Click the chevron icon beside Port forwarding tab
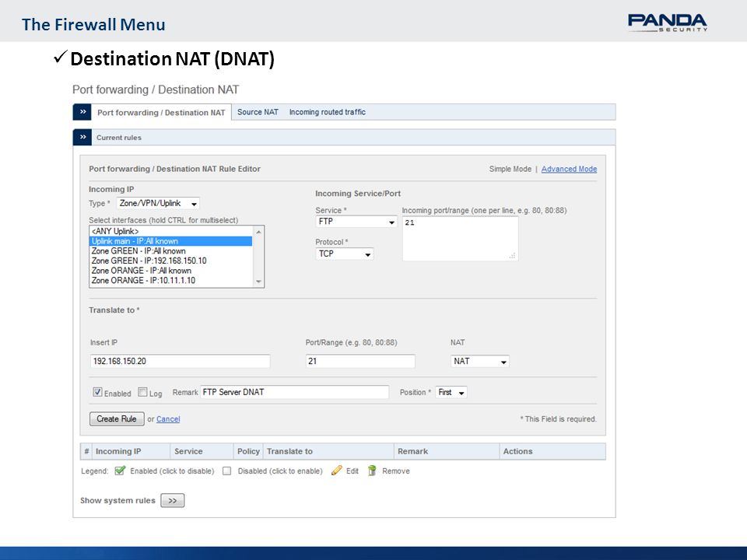 82,112
